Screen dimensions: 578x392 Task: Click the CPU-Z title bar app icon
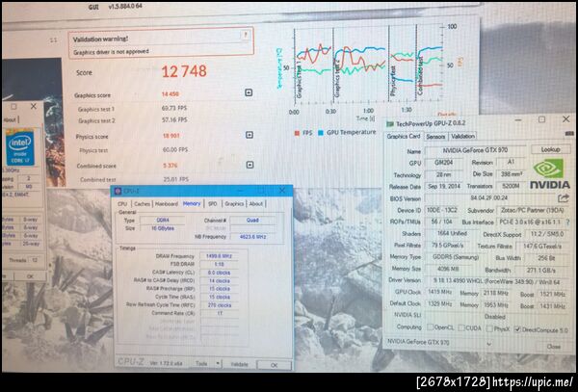118,191
